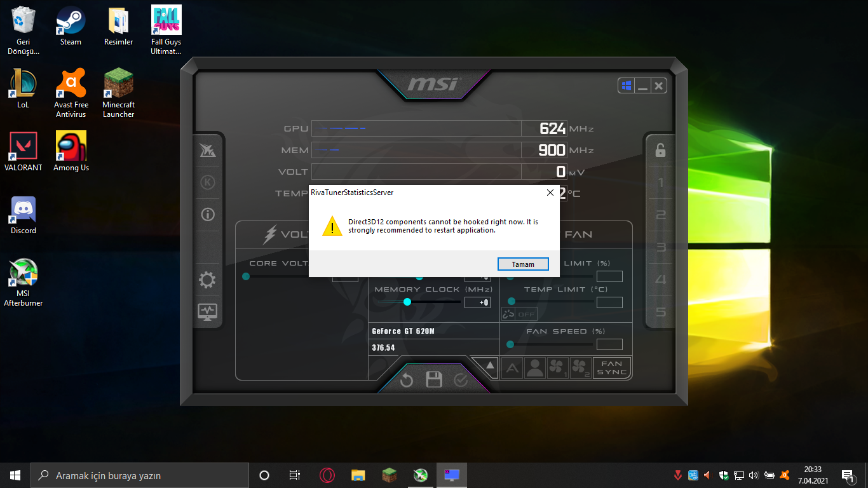This screenshot has width=868, height=488.
Task: Open Windows Security shield in system tray
Action: 724,475
